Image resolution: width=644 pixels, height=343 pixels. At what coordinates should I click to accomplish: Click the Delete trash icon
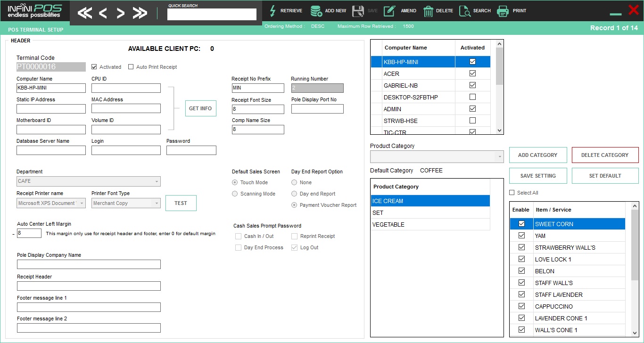click(428, 11)
